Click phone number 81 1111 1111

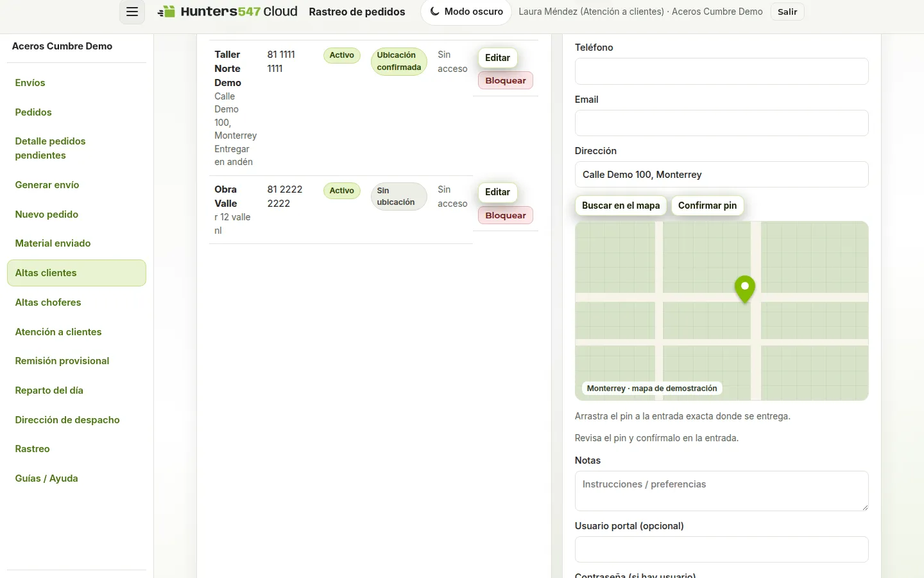[281, 62]
